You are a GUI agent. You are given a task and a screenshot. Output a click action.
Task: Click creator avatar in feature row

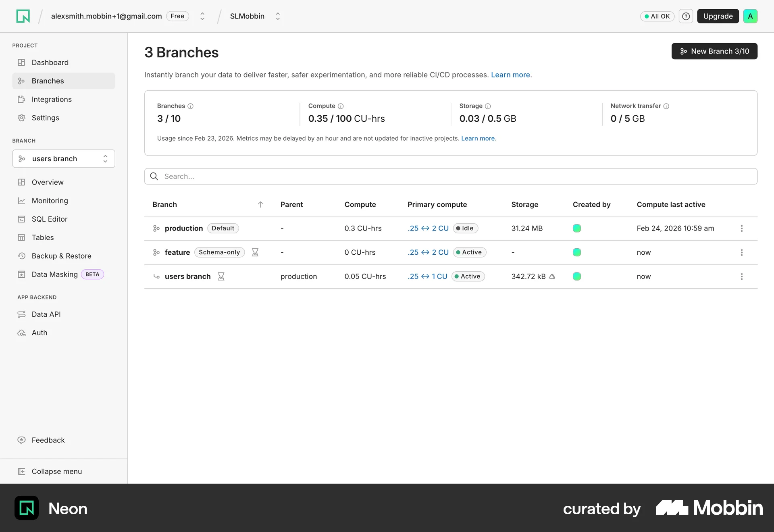click(x=577, y=252)
